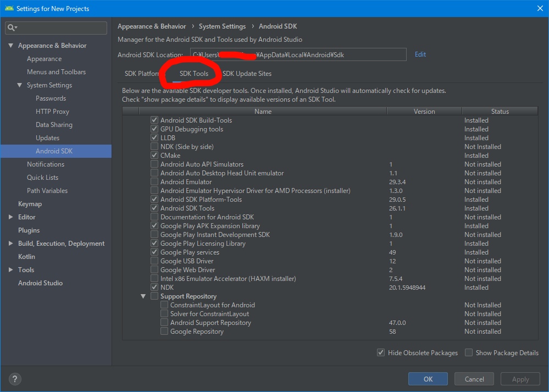This screenshot has width=549, height=392.
Task: Collapse Support Repository group arrow
Action: 143,296
